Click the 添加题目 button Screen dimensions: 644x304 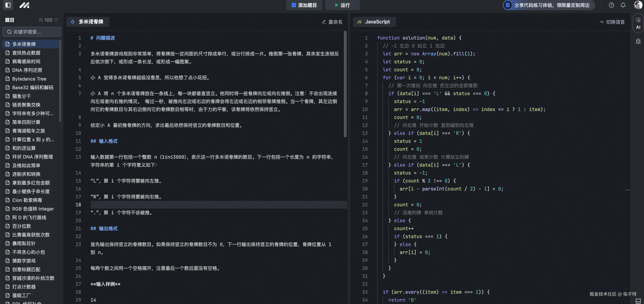tap(304, 5)
